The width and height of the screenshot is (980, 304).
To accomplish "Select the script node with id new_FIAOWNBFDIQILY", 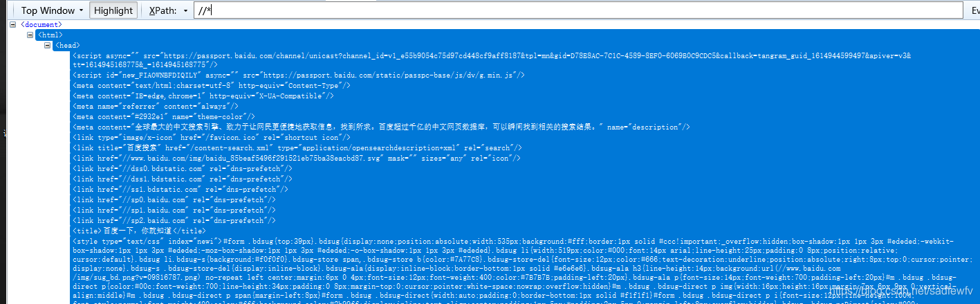I will 298,74.
